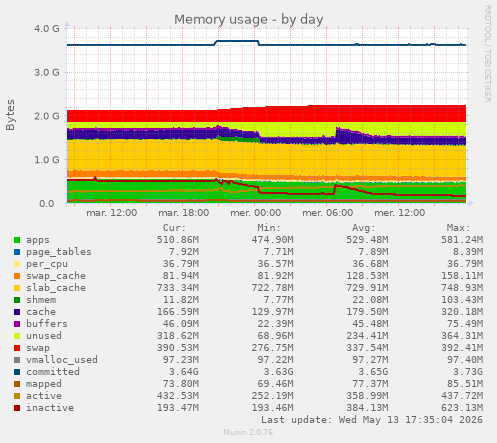Click the dark red inactive legend swatch
This screenshot has width=497, height=443.
coord(17,408)
